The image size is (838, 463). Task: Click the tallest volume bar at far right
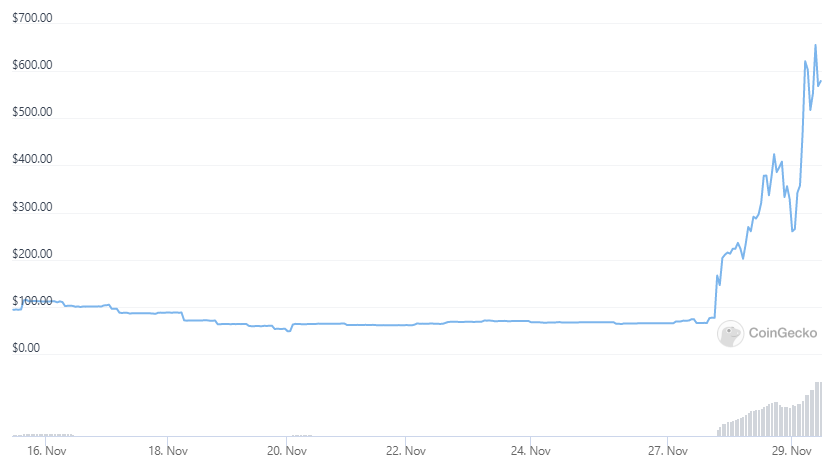click(x=818, y=409)
